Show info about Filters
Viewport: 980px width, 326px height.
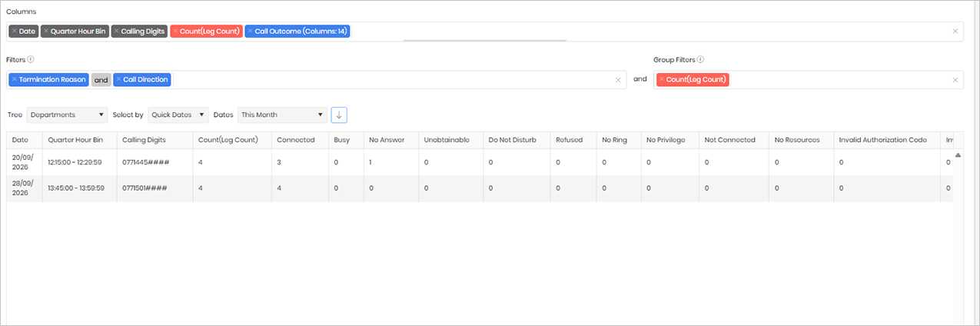pyautogui.click(x=31, y=59)
